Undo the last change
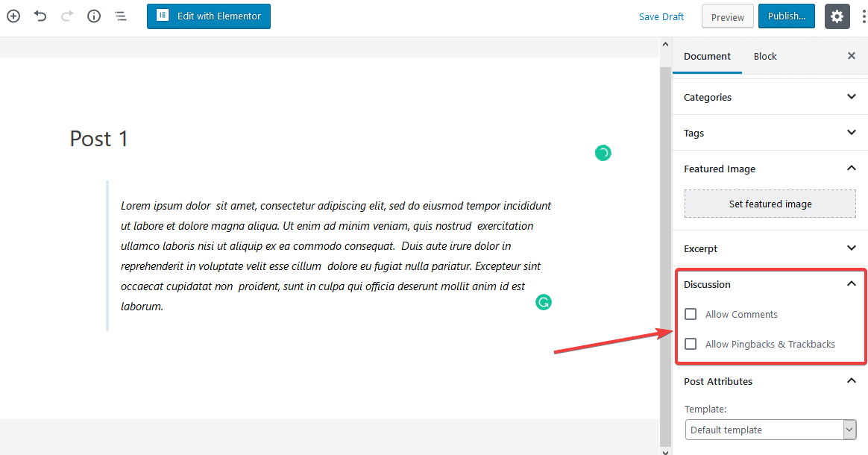The height and width of the screenshot is (455, 868). [x=40, y=16]
